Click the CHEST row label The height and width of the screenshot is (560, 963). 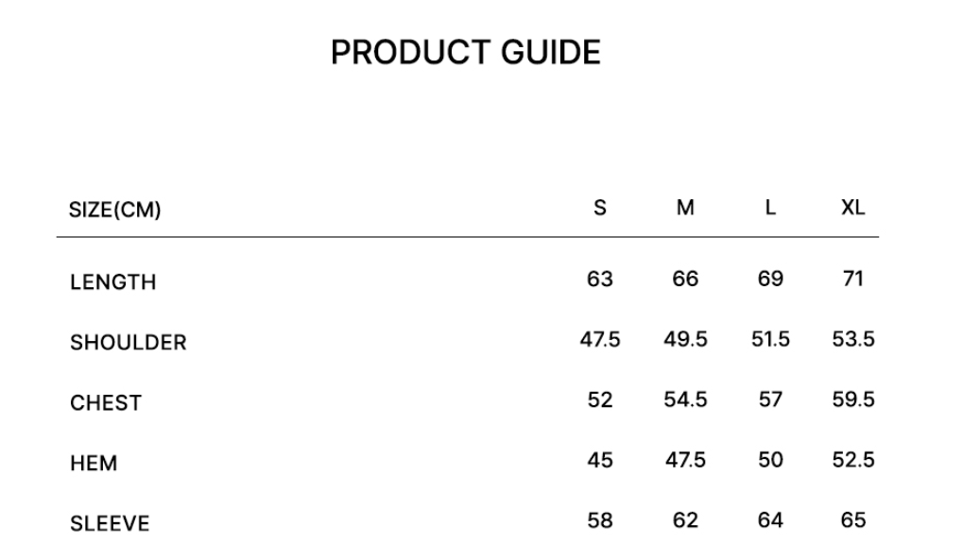tap(106, 403)
